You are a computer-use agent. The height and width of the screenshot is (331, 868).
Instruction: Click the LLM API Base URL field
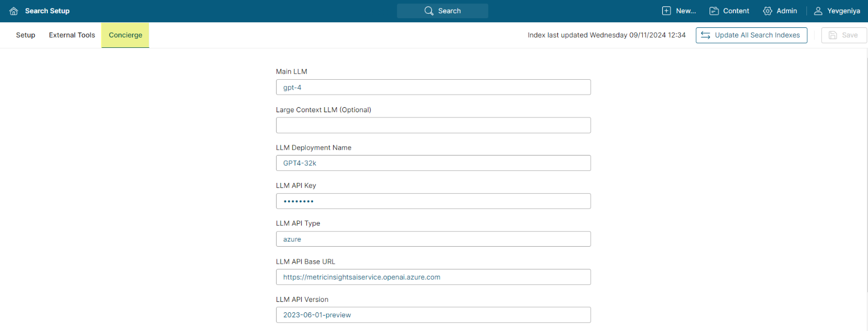(433, 277)
